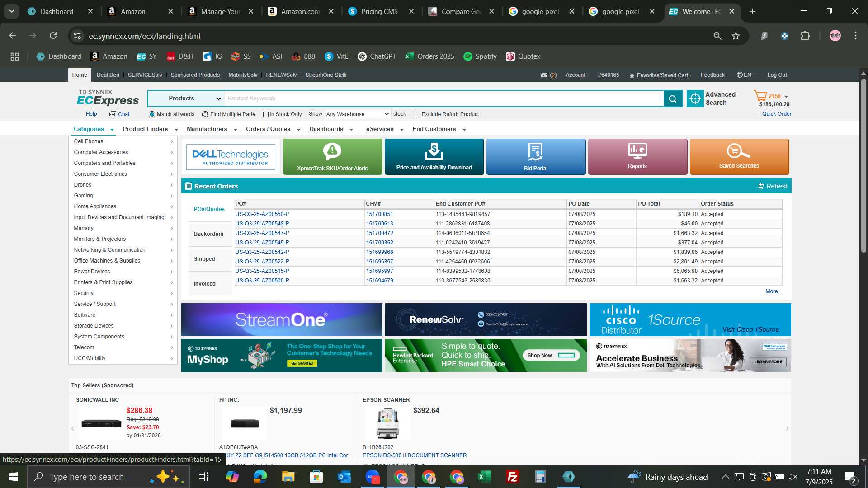Bookmark this page with the star icon

point(736,36)
